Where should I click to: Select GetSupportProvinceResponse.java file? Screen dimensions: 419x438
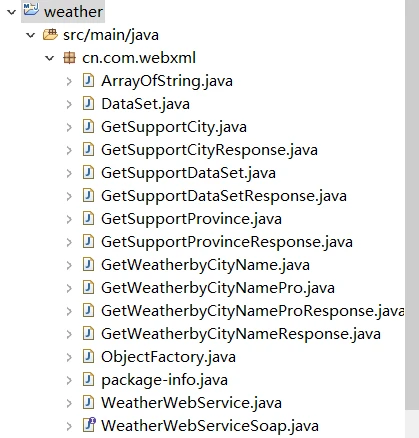[227, 242]
